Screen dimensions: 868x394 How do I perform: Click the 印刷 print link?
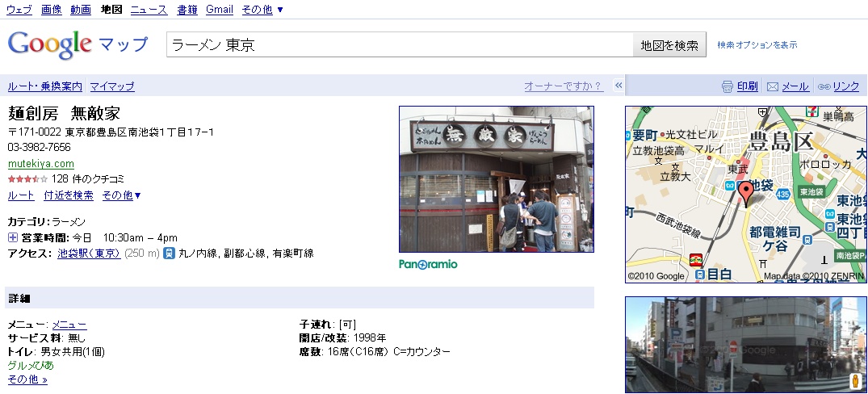point(748,86)
